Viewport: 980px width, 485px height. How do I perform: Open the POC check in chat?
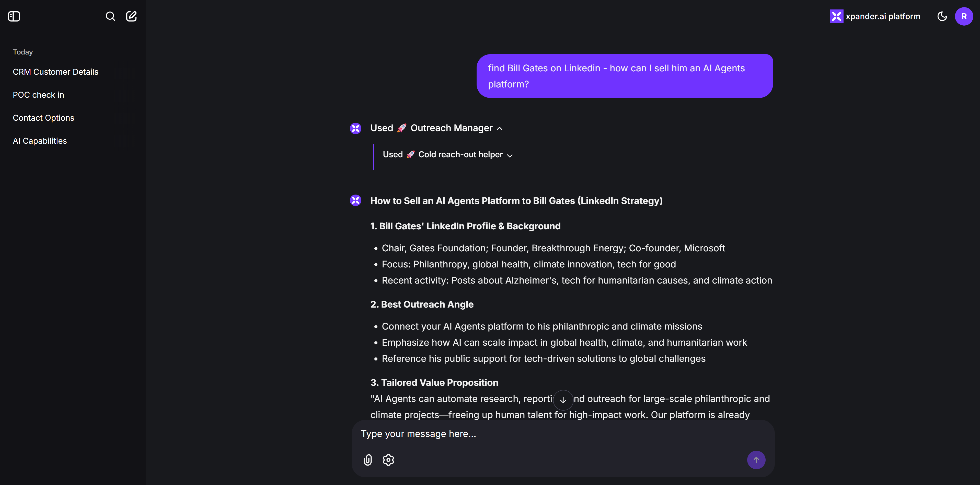(x=38, y=95)
